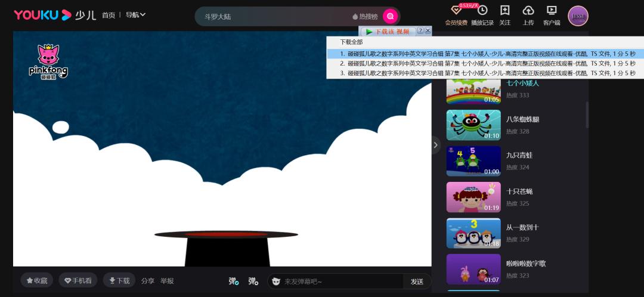Click the green play arrow 下载该视频 button
Image resolution: width=644 pixels, height=297 pixels.
[x=388, y=32]
